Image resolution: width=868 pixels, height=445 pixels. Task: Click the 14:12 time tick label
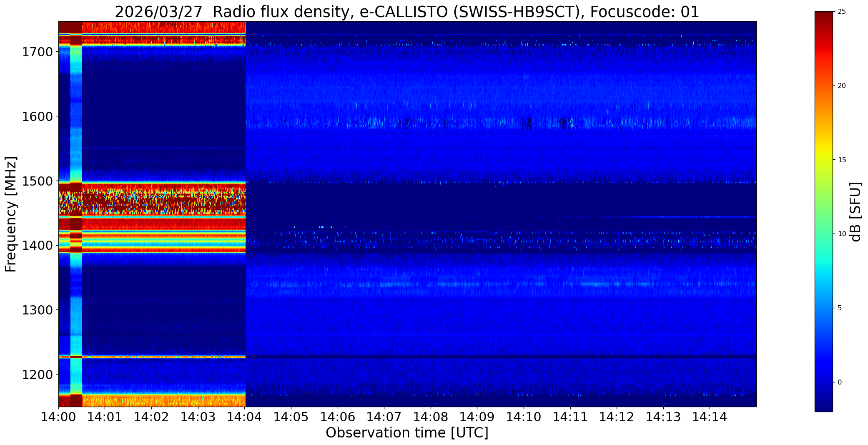617,417
